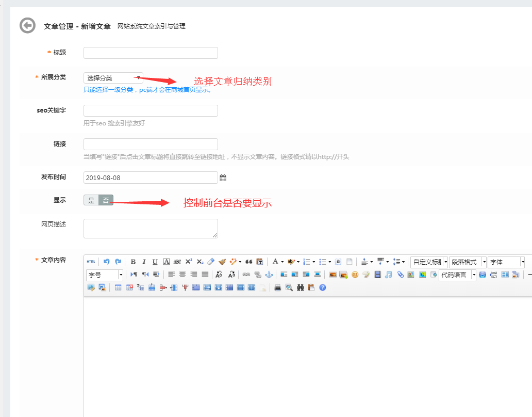Open the font color picker arrow
The height and width of the screenshot is (417, 532).
282,262
